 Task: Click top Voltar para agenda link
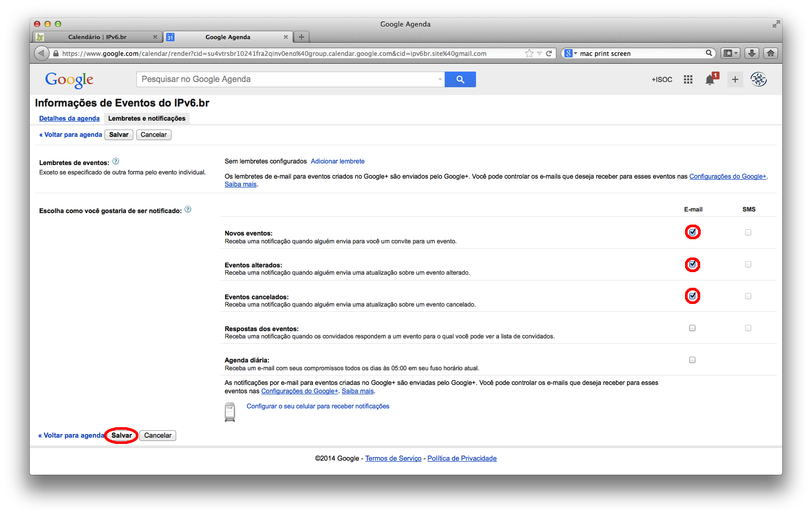click(x=71, y=135)
